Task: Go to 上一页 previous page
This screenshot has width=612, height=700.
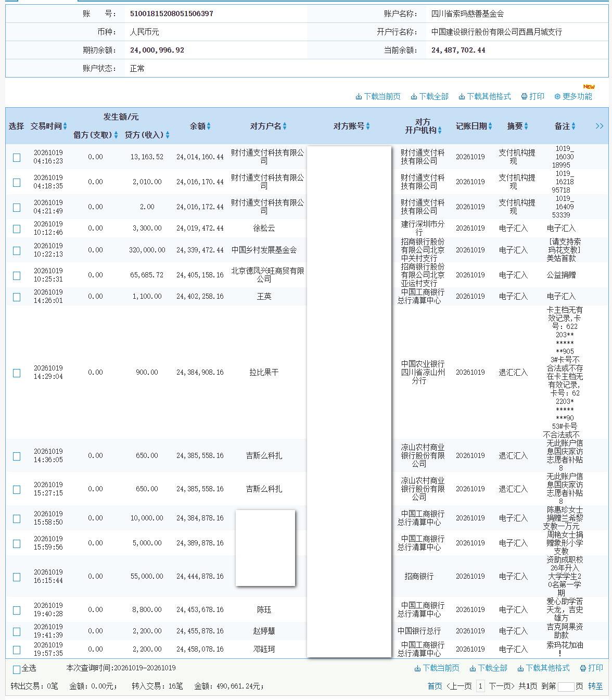Action: [x=459, y=686]
